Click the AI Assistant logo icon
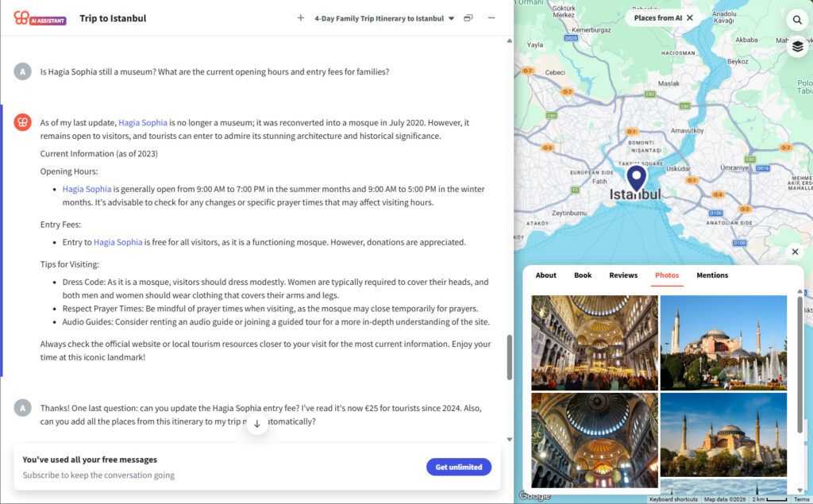Viewport: 813px width, 504px height. tap(21, 17)
